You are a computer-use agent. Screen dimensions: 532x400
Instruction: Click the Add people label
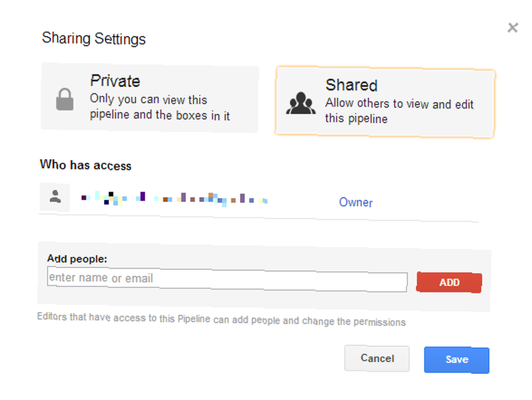click(x=77, y=259)
